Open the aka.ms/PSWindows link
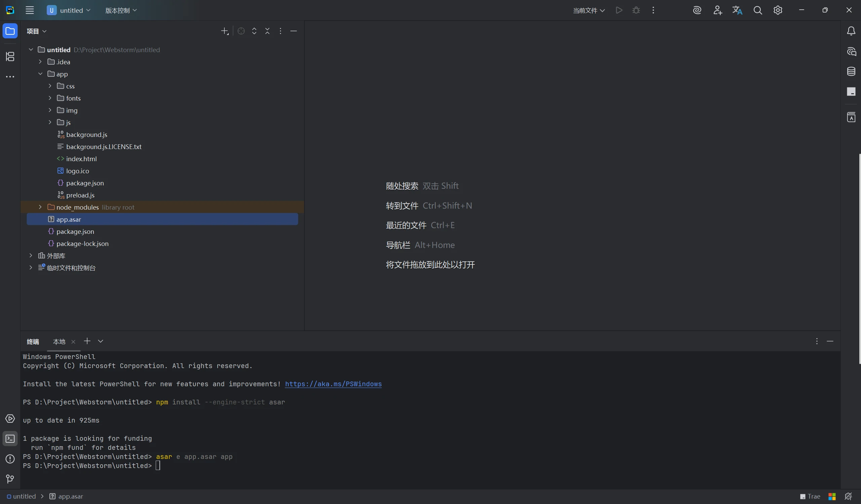The image size is (861, 504). pyautogui.click(x=333, y=384)
